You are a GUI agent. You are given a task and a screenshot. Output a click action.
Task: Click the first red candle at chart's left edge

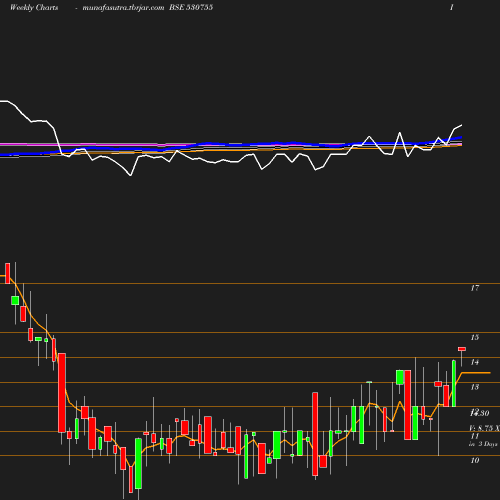coord(8,273)
